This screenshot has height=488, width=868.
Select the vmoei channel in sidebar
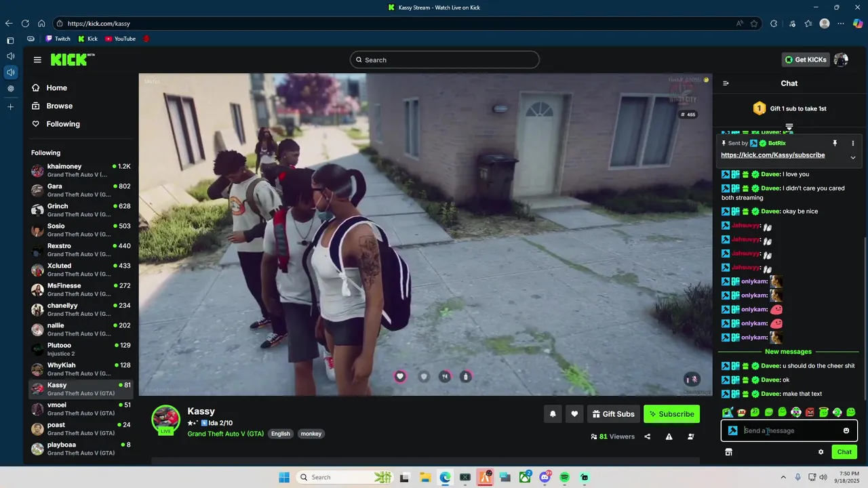81,409
